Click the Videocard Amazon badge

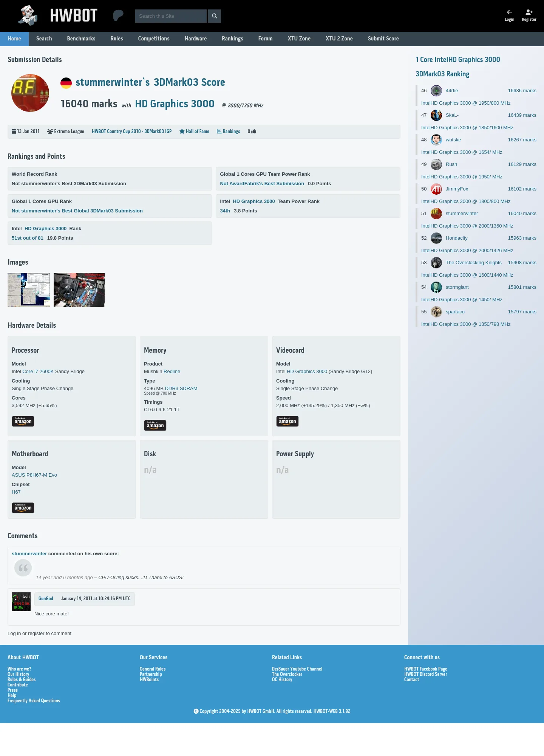[x=287, y=421]
